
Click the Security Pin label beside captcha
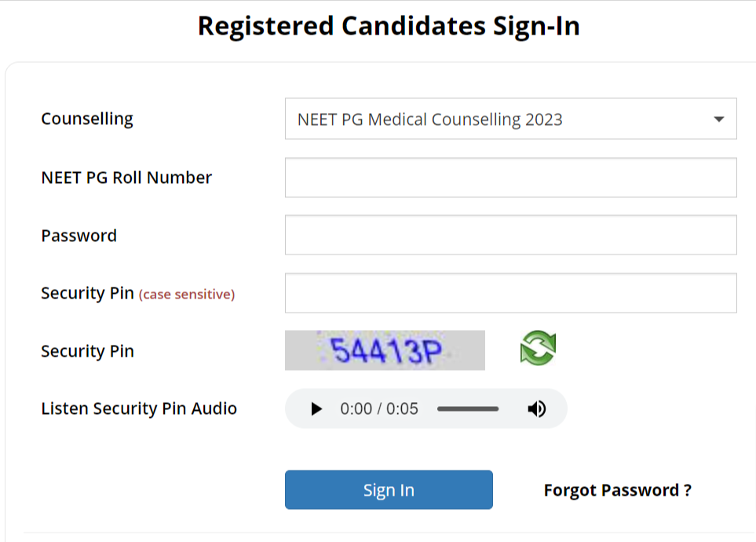(x=87, y=351)
